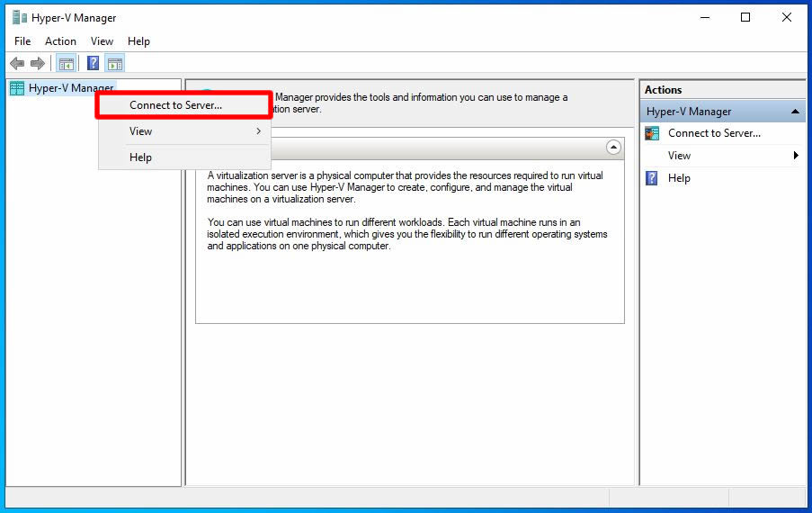Collapse the Hyper-V Manager section in Actions pane
This screenshot has width=812, height=513.
796,112
